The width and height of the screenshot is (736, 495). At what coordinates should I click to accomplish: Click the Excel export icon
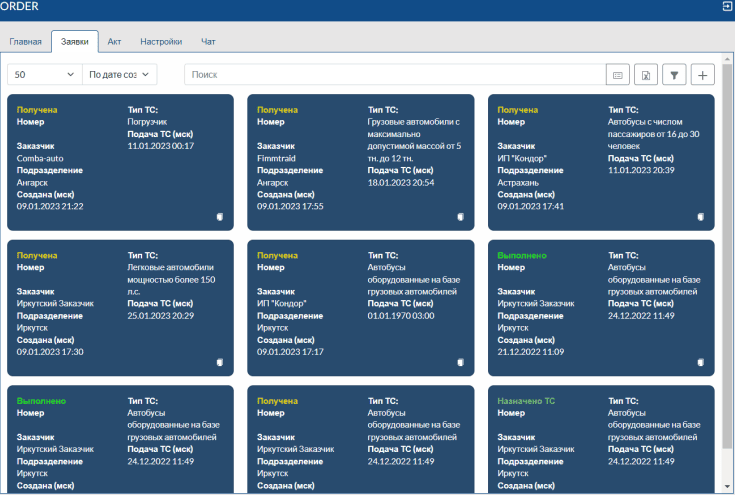coord(646,75)
